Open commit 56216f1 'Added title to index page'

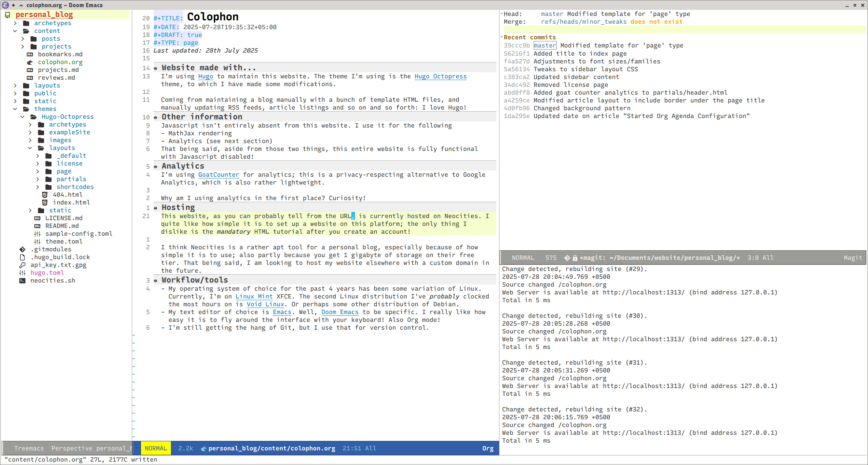tap(565, 54)
